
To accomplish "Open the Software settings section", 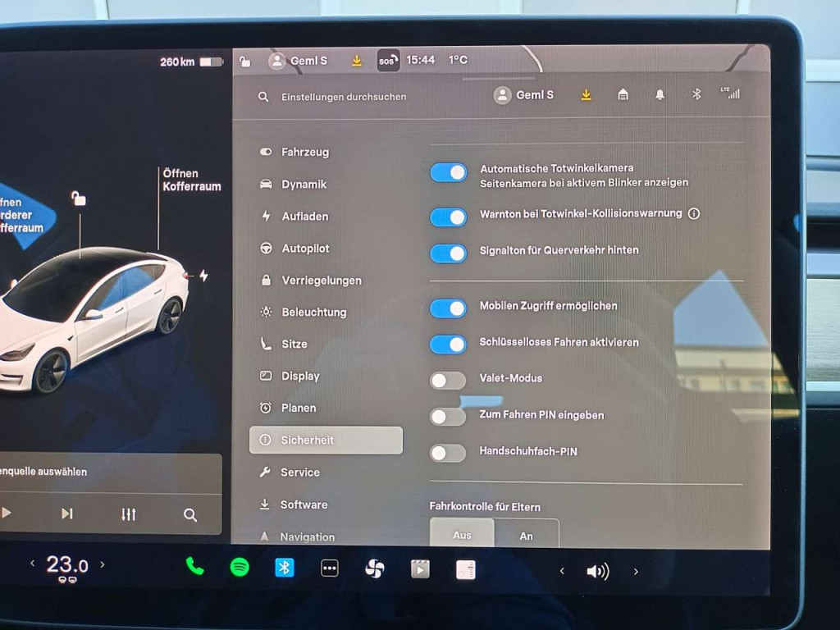I will coord(304,504).
